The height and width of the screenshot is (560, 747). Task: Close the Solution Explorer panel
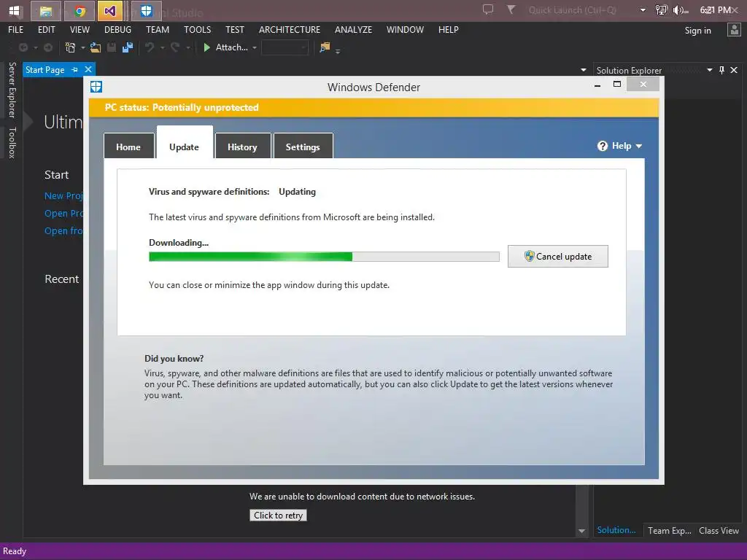point(734,70)
